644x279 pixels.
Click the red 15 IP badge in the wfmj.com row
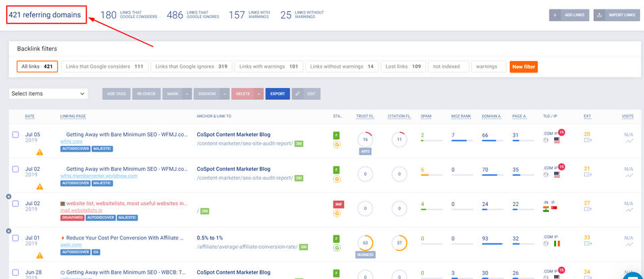tap(561, 132)
